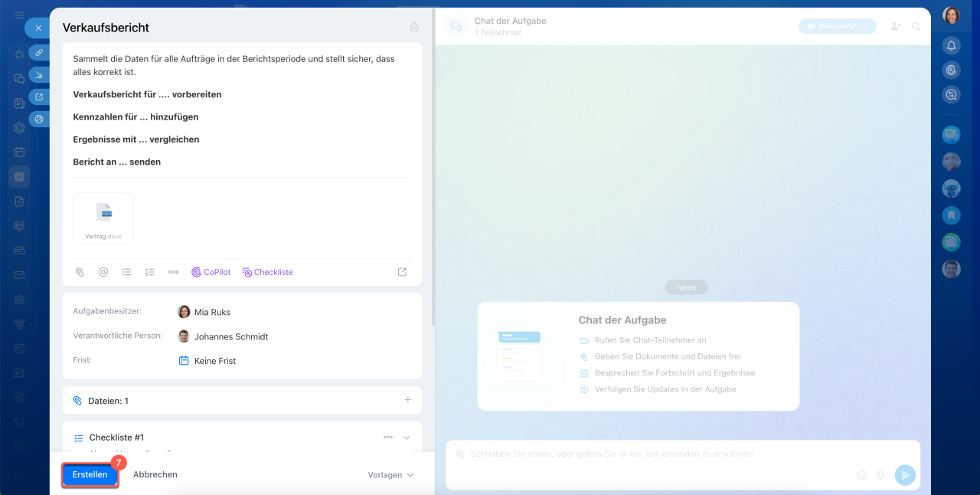Viewport: 980px width, 495px height.
Task: Open the emoji picker in chat
Action: coord(861,475)
